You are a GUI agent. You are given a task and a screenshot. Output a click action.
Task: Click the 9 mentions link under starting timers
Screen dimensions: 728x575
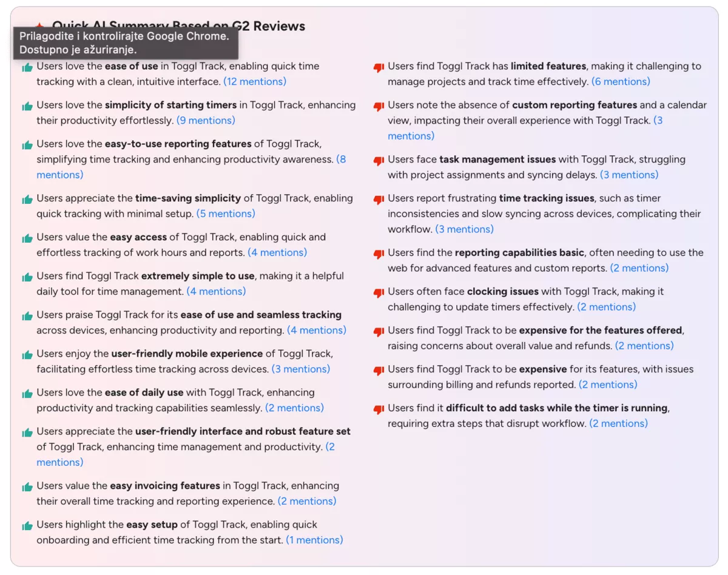click(x=206, y=120)
